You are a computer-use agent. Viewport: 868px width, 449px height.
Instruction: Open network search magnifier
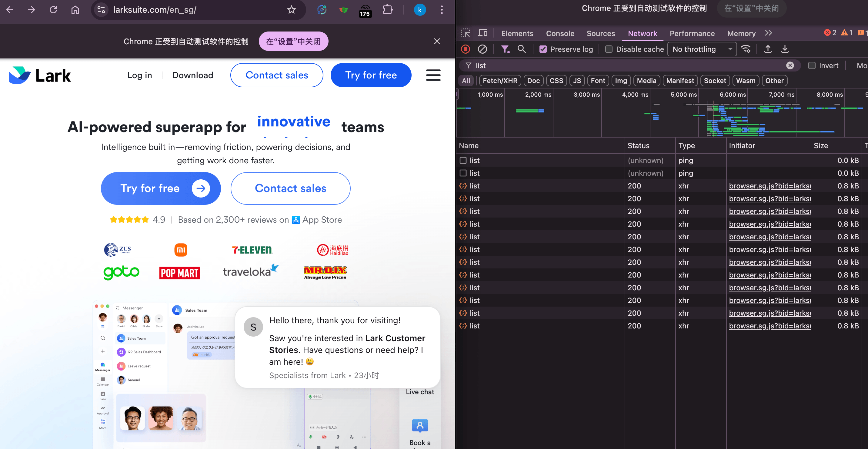click(522, 49)
